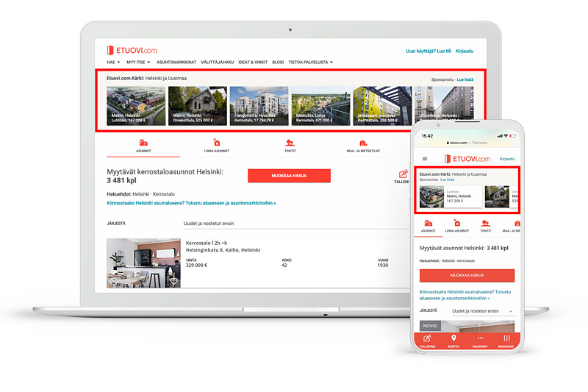Open Malmi Luhtitalo 167 208 € thumbnail
Viewport: 588px width, 392px height.
[136, 106]
